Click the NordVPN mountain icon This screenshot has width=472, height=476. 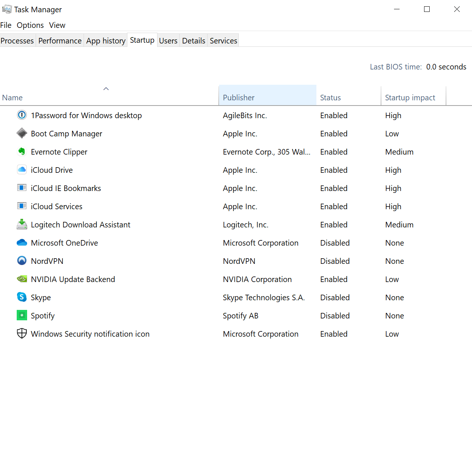[x=22, y=261]
